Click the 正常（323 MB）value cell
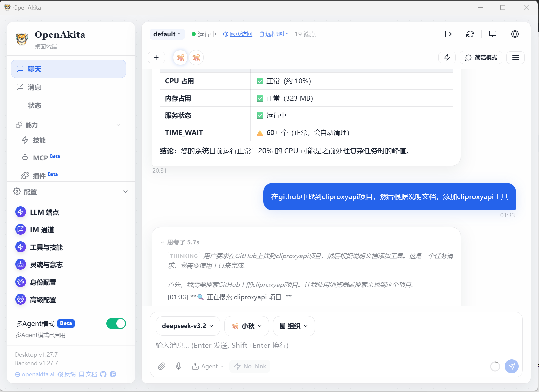The width and height of the screenshot is (539, 392). point(352,98)
